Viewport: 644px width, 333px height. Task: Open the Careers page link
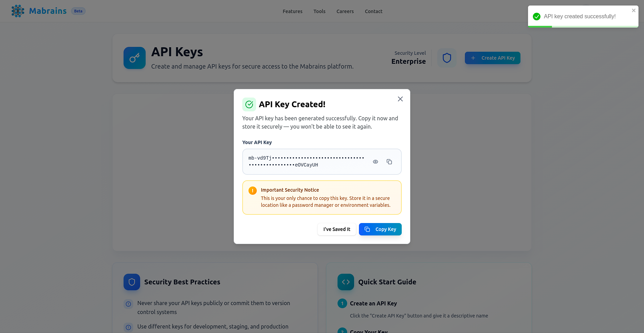[345, 11]
